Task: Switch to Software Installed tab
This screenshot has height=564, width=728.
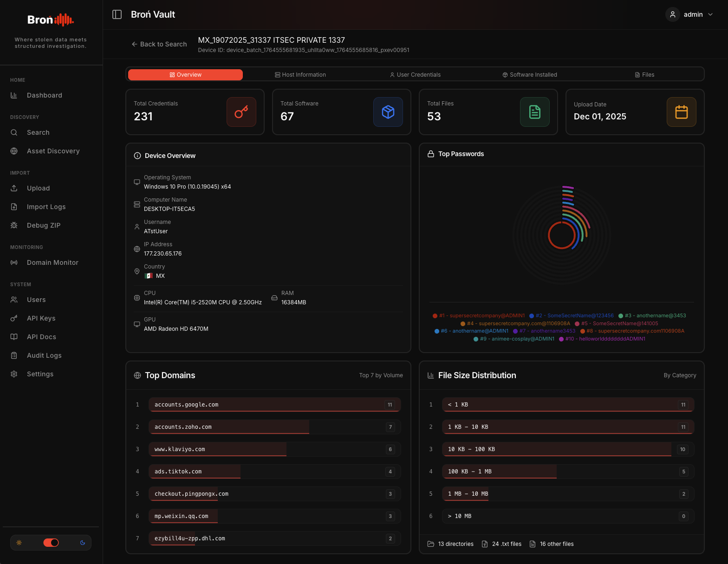Action: tap(530, 75)
